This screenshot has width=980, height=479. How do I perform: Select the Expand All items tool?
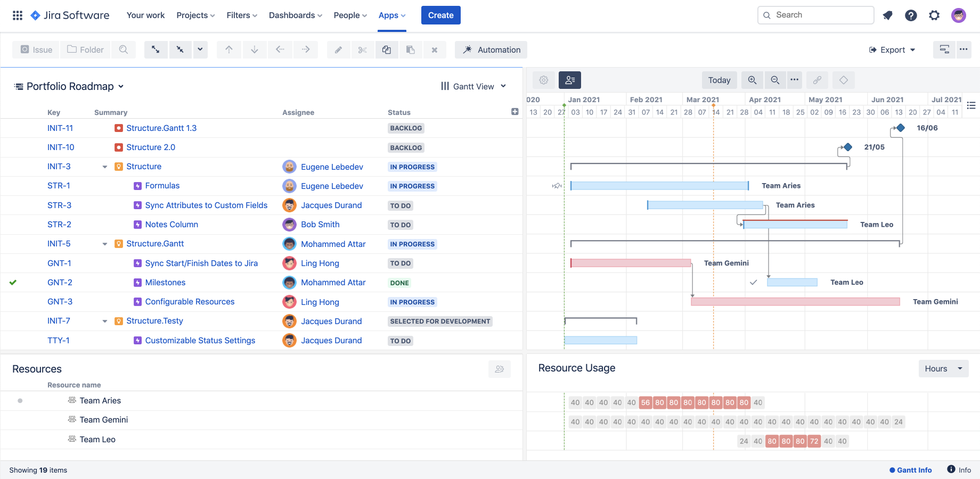coord(156,49)
